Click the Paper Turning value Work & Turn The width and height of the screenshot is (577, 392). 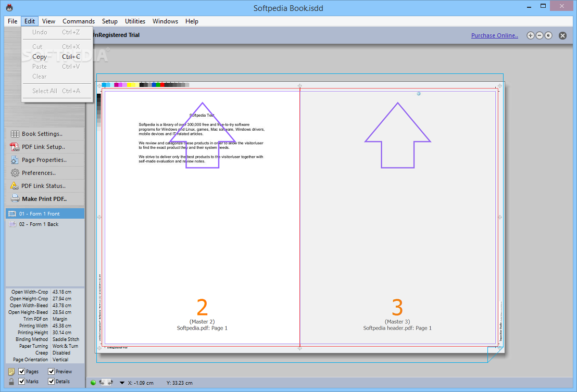(65, 346)
